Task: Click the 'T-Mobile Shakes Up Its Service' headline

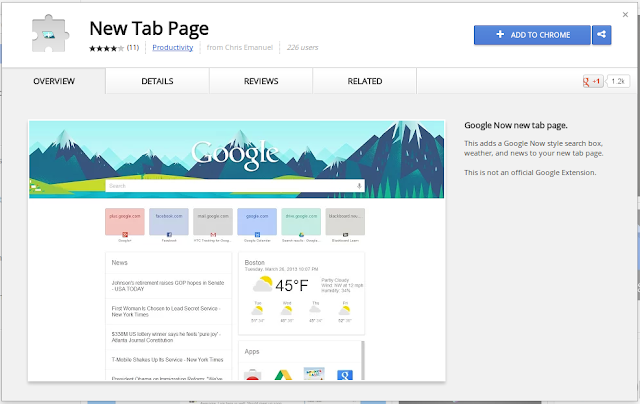Action: pos(167,360)
